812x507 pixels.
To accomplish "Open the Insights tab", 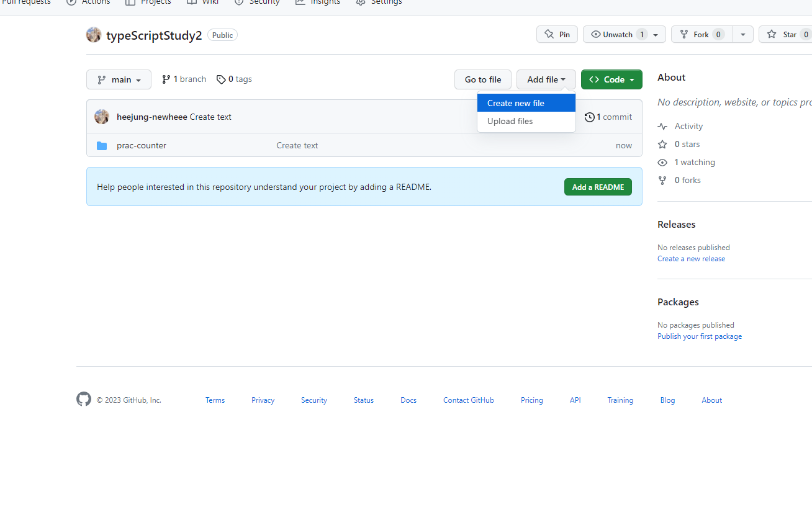I will point(318,2).
